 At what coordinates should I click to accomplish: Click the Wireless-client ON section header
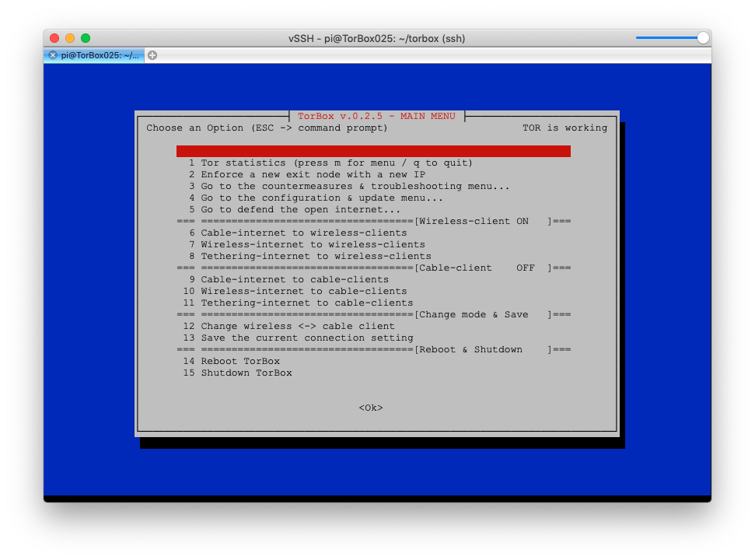tap(373, 221)
